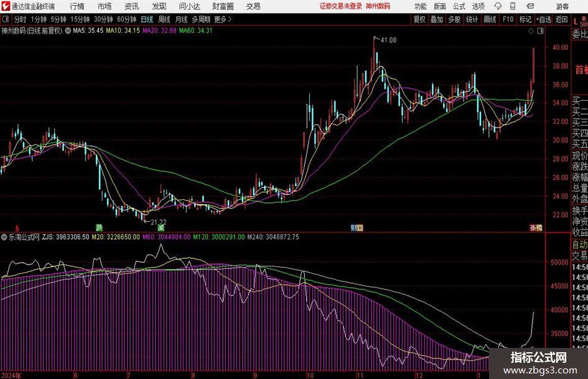Click the red L R marker in the right panel

tap(580, 21)
